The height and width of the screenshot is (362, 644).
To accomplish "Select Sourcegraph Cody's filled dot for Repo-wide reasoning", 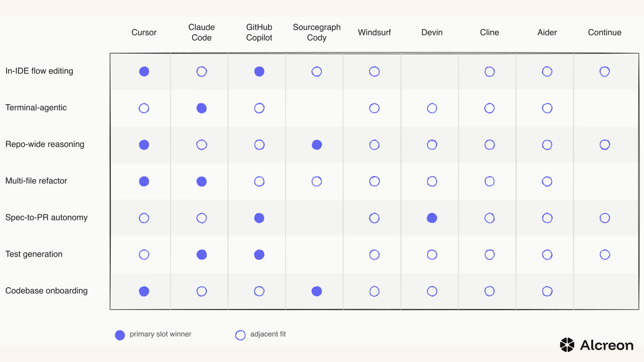I will [317, 145].
